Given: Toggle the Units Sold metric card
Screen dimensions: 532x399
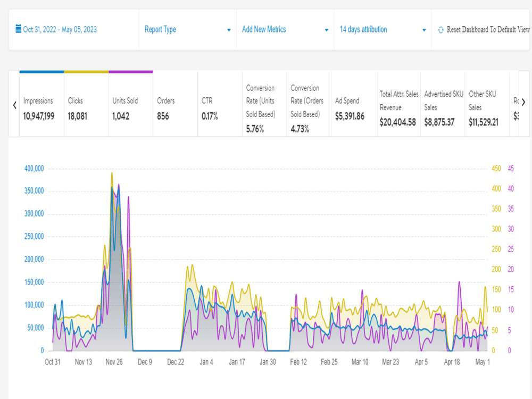Looking at the screenshot, I should tap(131, 104).
